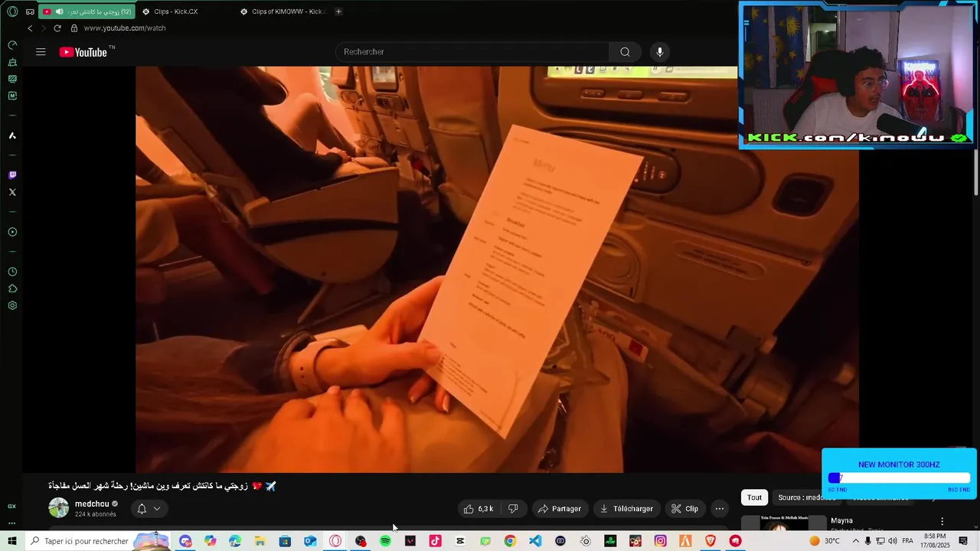Open GX Control speedometer in sidebar
Image resolution: width=980 pixels, height=551 pixels.
(12, 45)
